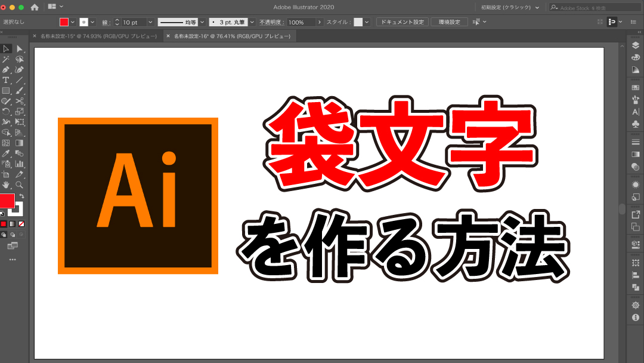The image size is (644, 363).
Task: Switch to 名称未設定-16 document tab
Action: point(232,36)
